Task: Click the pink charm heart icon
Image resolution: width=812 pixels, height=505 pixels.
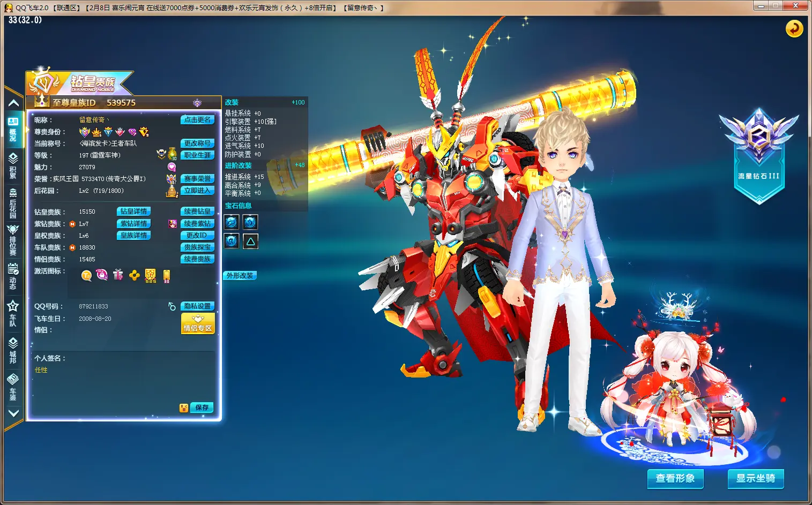Action: [x=172, y=167]
